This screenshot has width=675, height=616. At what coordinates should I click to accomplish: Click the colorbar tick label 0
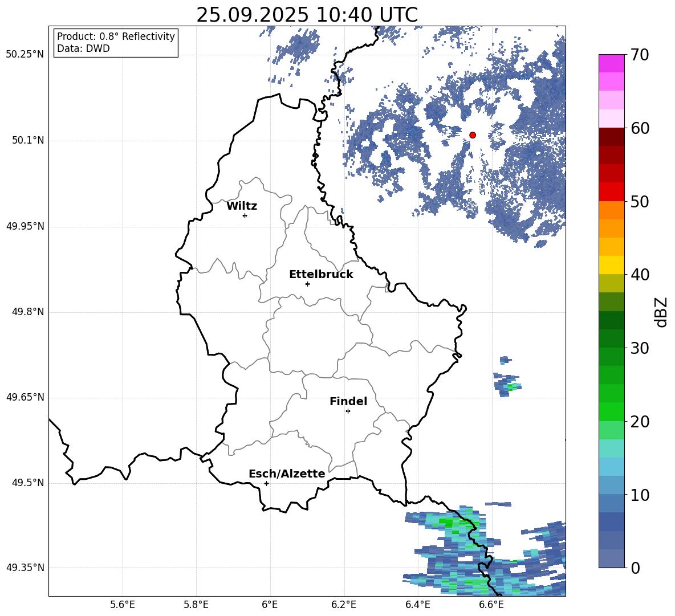pyautogui.click(x=635, y=568)
